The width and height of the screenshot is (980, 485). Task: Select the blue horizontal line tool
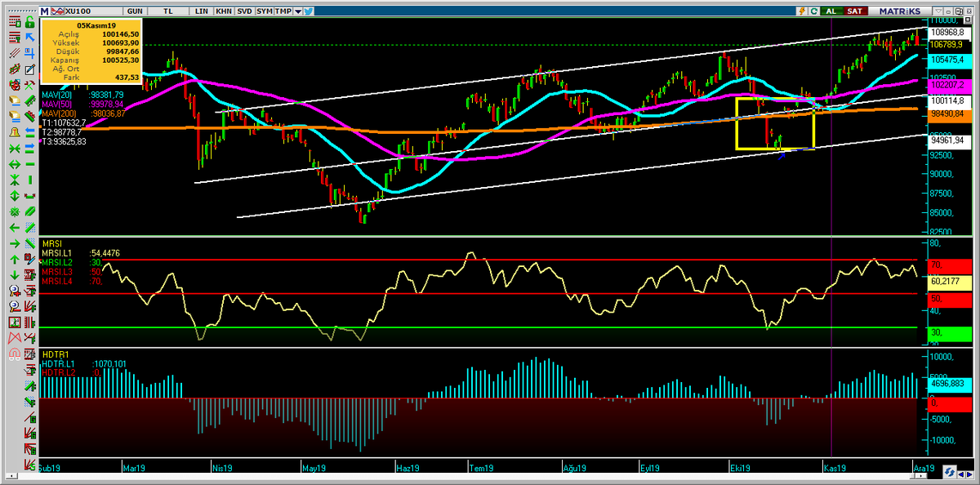[x=29, y=163]
